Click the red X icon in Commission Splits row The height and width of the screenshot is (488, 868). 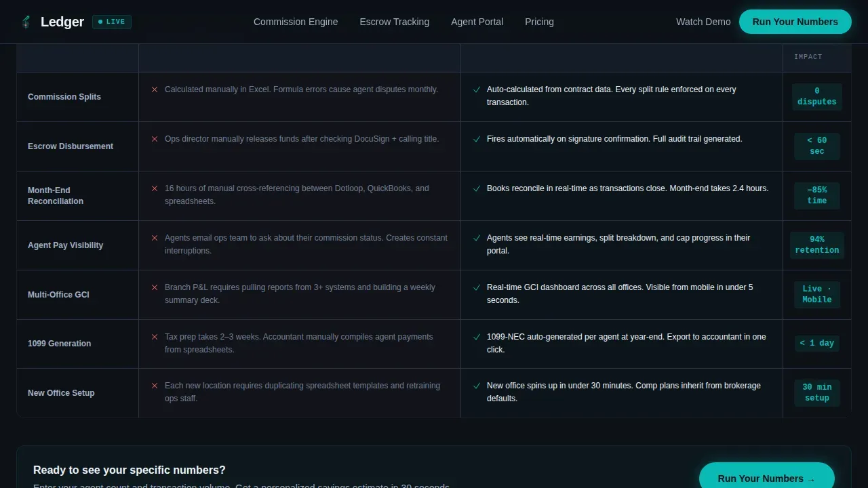(x=155, y=89)
